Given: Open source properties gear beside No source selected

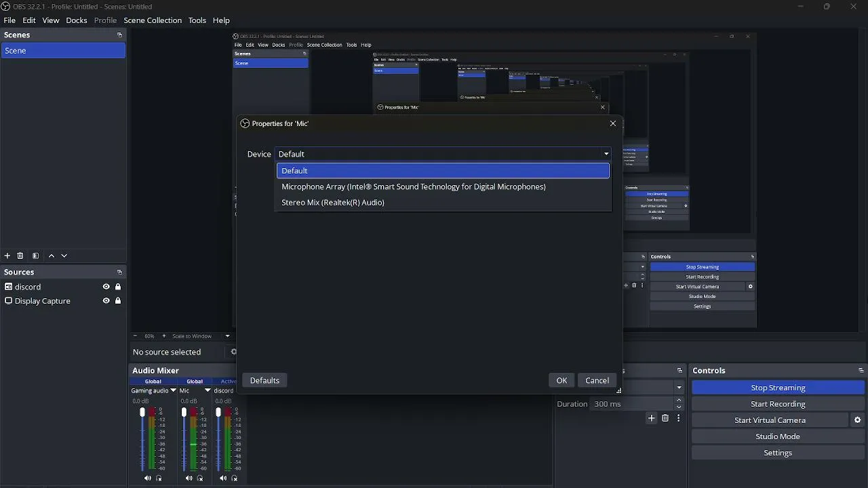Looking at the screenshot, I should click(x=233, y=352).
